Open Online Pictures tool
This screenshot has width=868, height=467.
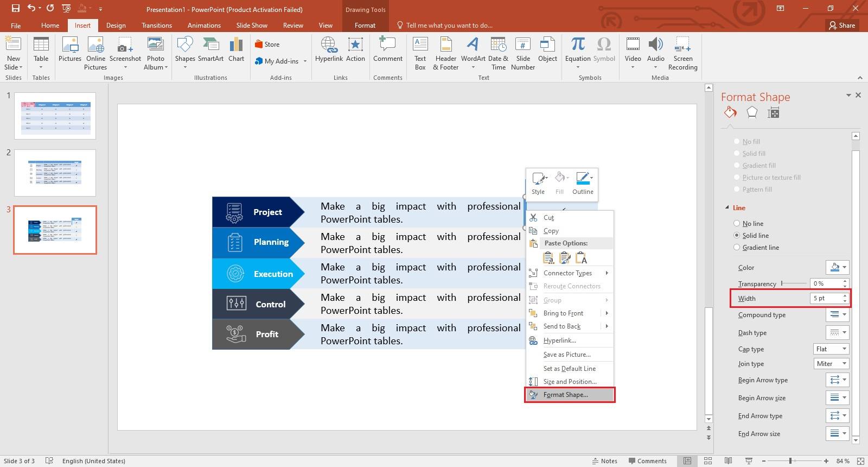tap(95, 54)
